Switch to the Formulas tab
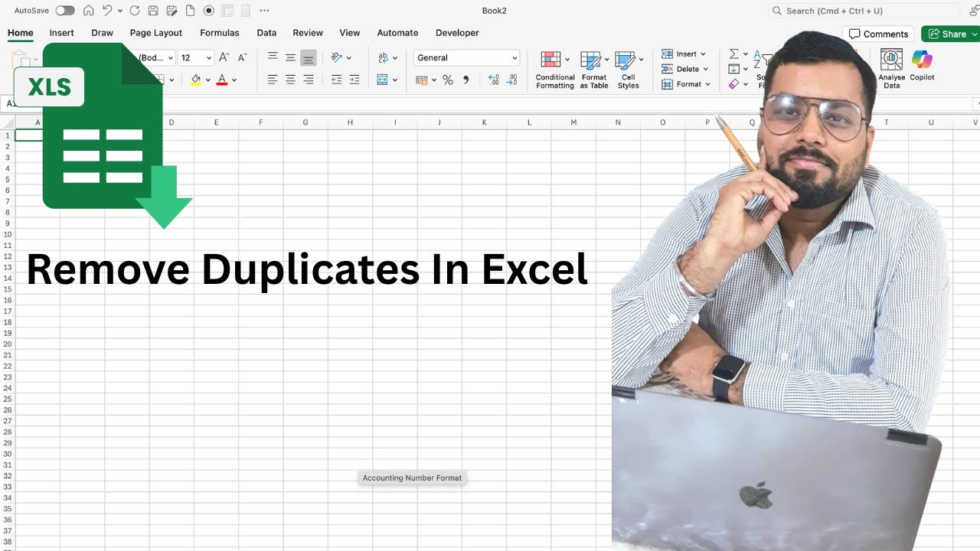This screenshot has height=551, width=980. pos(220,33)
